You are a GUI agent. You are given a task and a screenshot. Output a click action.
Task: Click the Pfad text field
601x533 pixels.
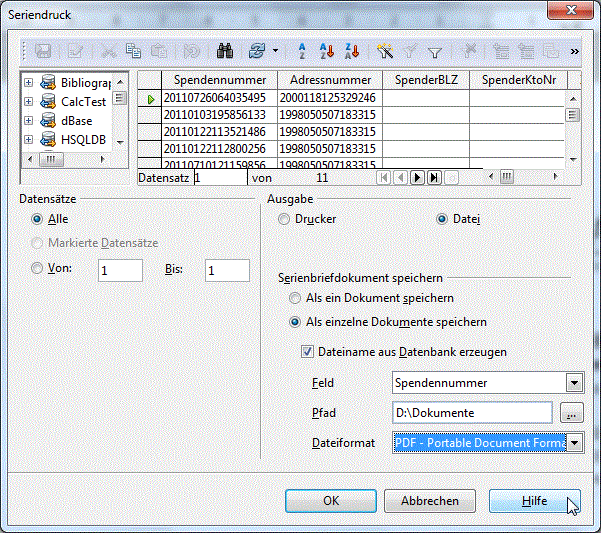[x=472, y=412]
